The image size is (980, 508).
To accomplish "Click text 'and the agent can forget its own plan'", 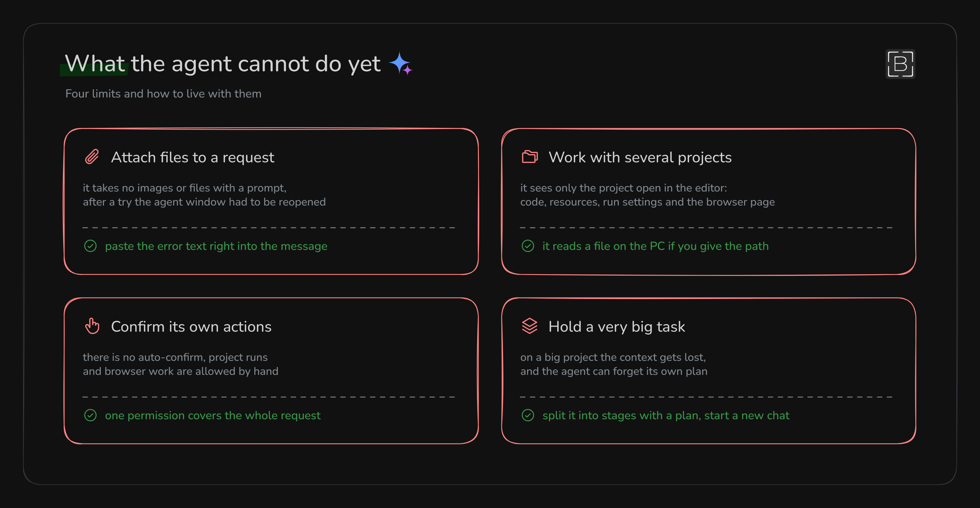I will (x=614, y=371).
